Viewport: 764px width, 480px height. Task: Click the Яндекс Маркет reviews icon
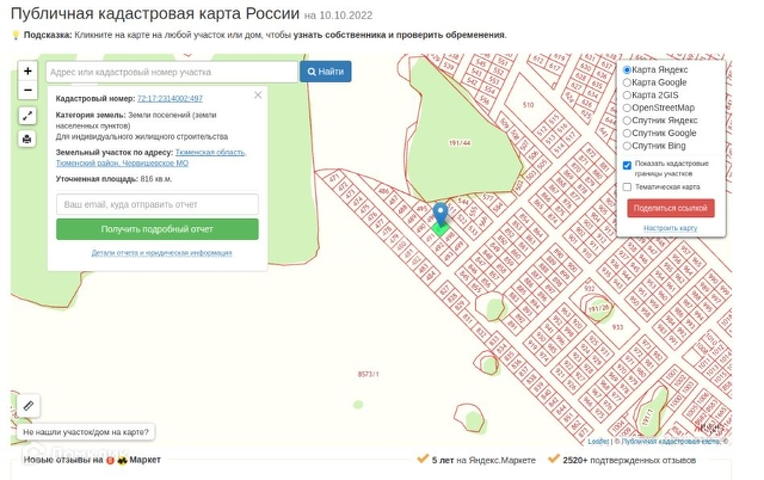click(122, 460)
